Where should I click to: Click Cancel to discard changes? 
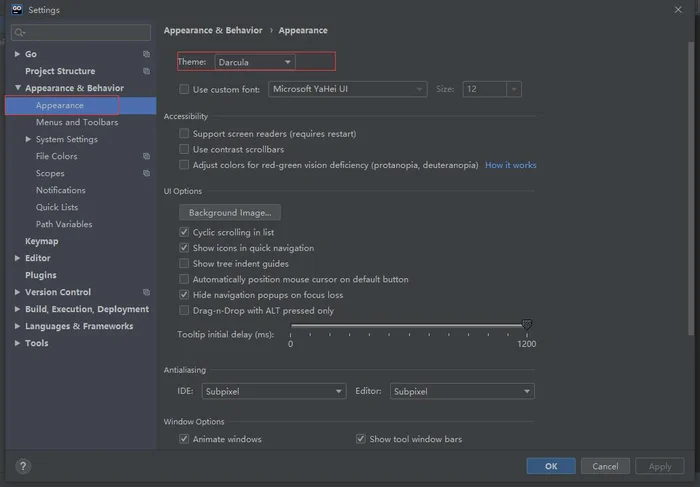(x=605, y=466)
